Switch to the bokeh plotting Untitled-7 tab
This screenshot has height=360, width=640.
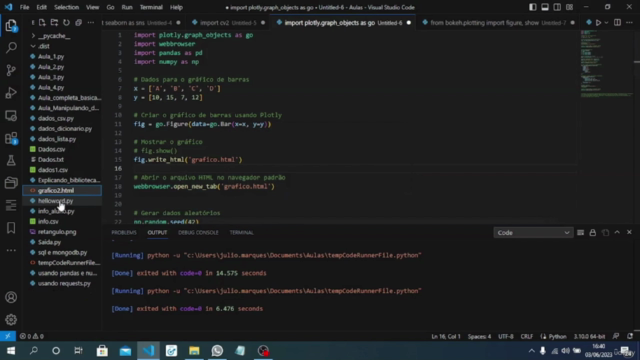499,23
